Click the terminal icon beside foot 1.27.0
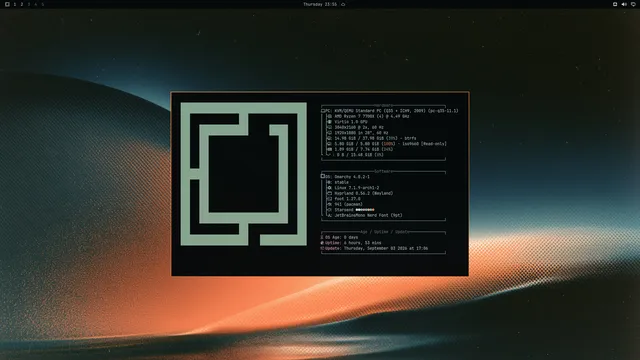Image resolution: width=640 pixels, height=360 pixels. (x=330, y=199)
